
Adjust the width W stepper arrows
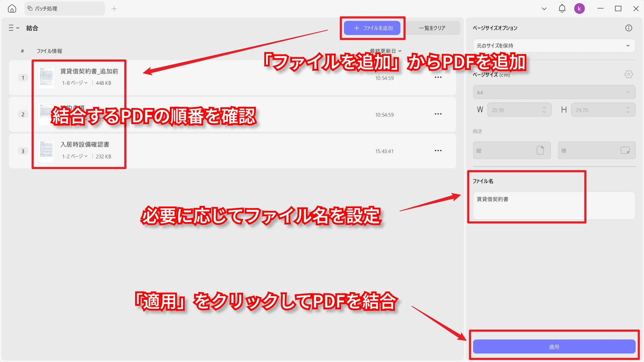544,110
